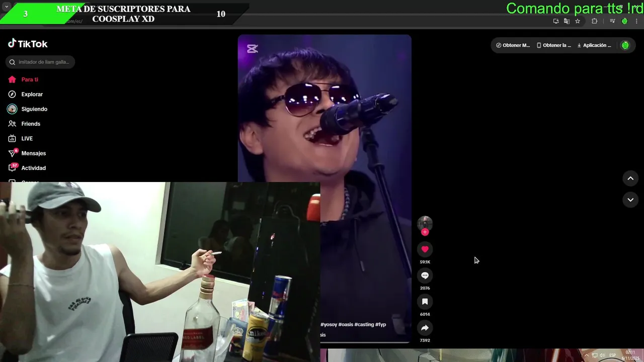644x362 pixels.
Task: Click the install app icon in address bar
Action: point(556,21)
